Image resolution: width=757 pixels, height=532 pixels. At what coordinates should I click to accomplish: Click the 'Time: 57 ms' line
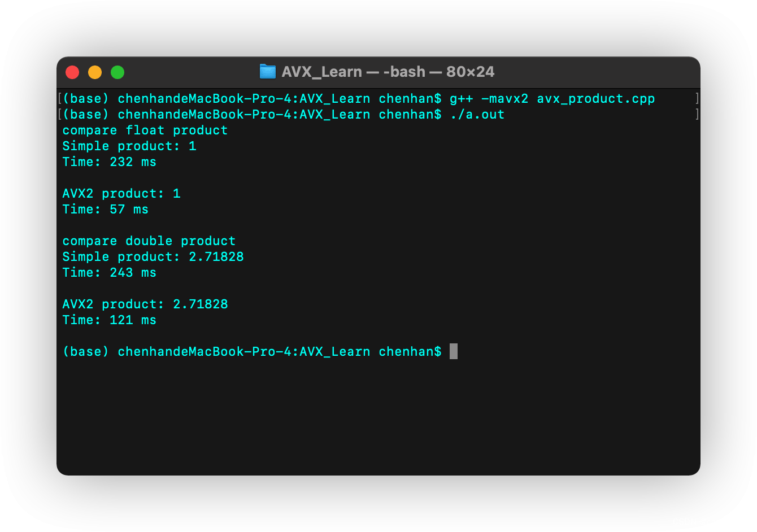(x=106, y=210)
